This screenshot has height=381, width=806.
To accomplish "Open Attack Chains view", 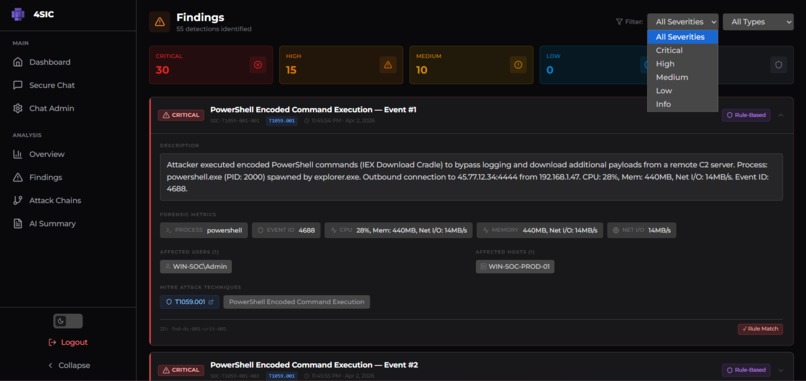I will pyautogui.click(x=55, y=201).
